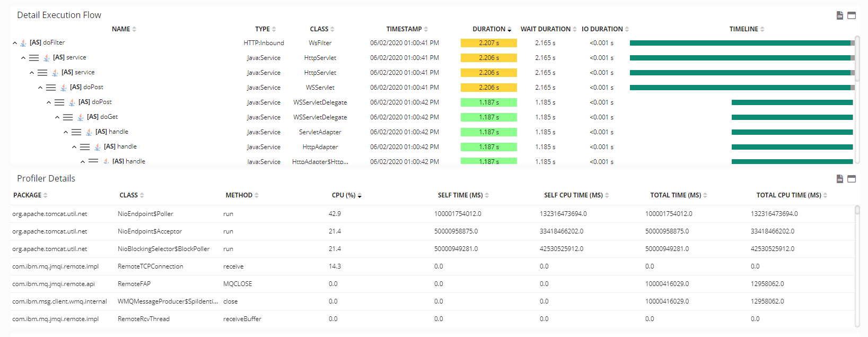Viewport: 868px width, 337px height.
Task: Export Detail Execution Flow as CSV
Action: pyautogui.click(x=840, y=15)
